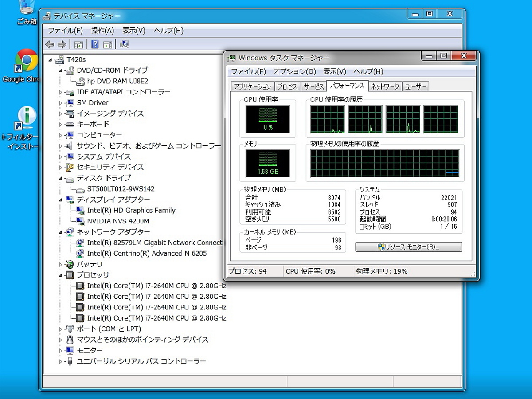Viewport: 532px width, 399px height.
Task: Click the 物理メモリ: 19% status bar entry
Action: pyautogui.click(x=382, y=271)
